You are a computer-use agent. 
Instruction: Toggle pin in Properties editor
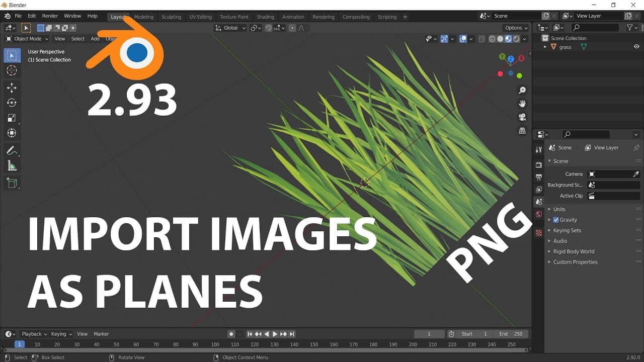(x=636, y=148)
